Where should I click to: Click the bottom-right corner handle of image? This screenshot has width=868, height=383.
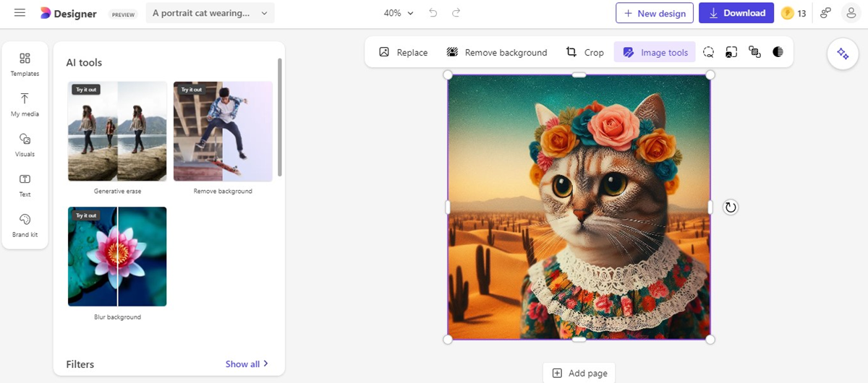point(710,340)
